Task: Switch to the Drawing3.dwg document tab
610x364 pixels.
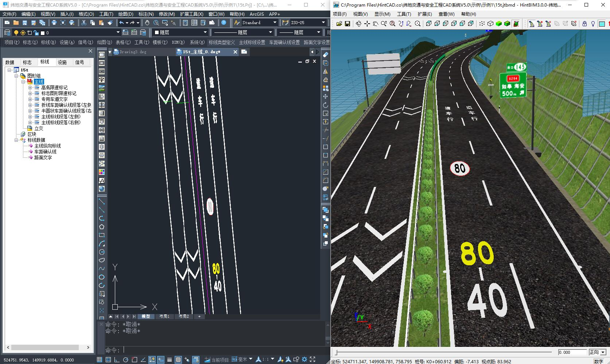Action: 133,52
